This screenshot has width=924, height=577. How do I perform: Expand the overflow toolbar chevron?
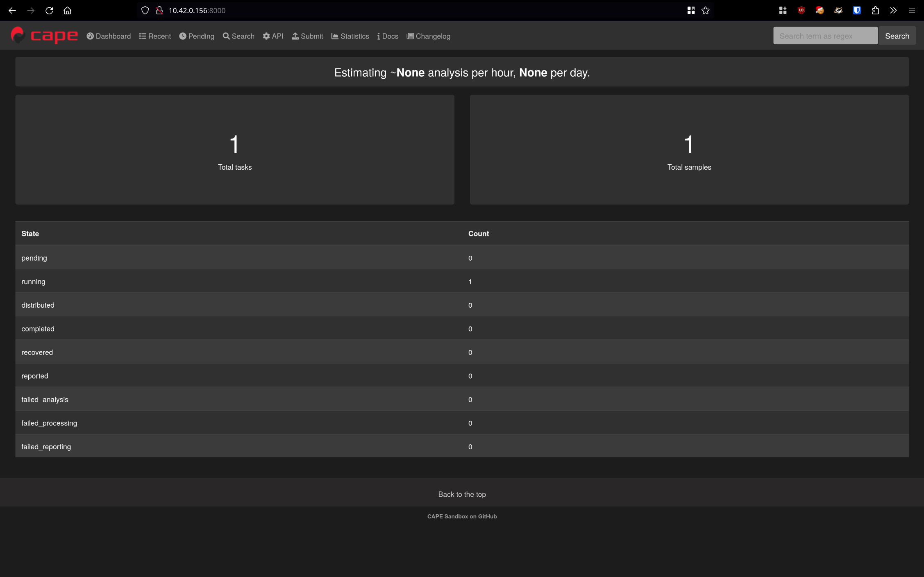(893, 11)
